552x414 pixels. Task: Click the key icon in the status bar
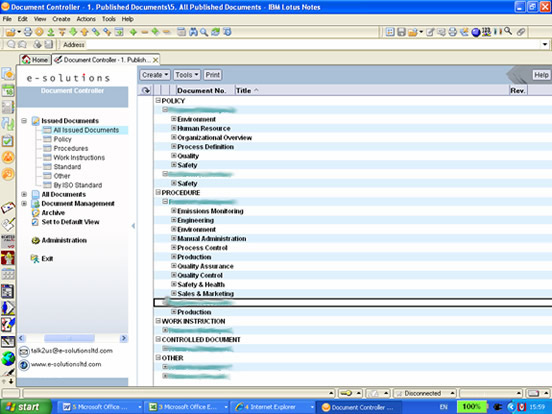point(346,393)
